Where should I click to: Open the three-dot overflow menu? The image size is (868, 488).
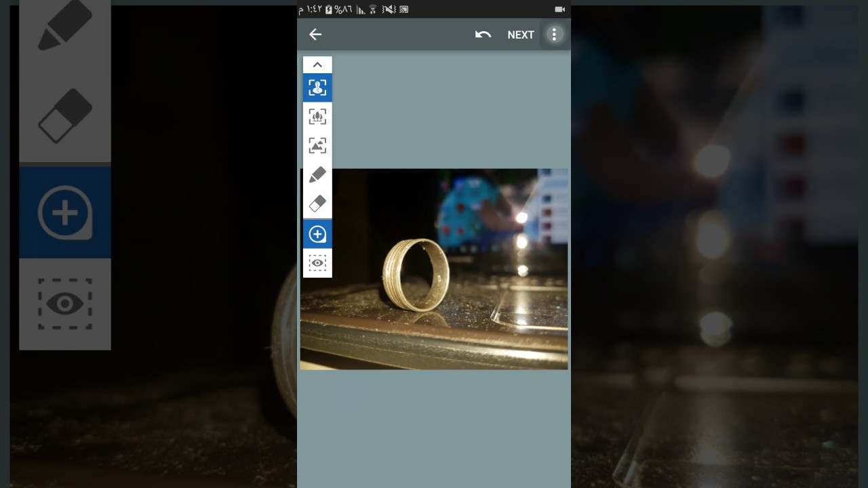(x=554, y=35)
